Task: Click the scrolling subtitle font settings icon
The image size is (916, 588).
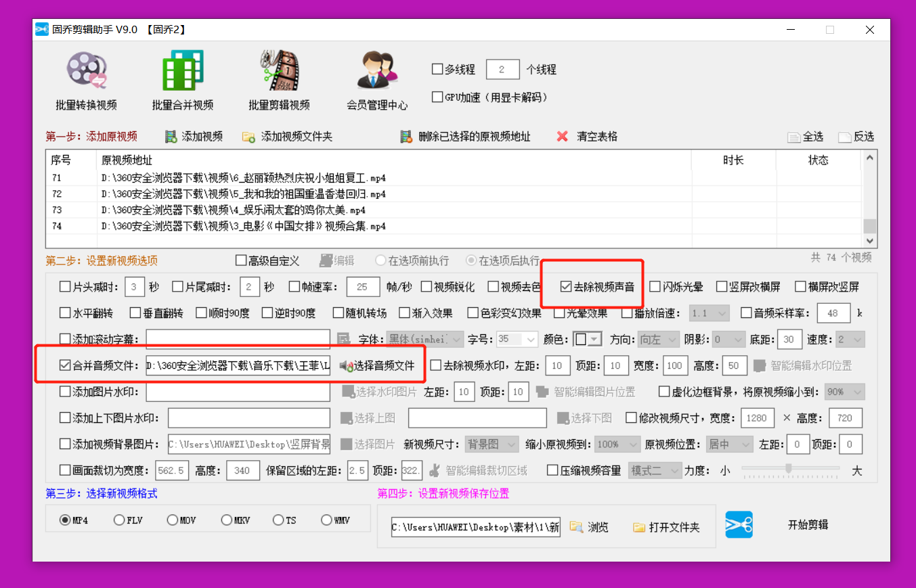Action: (x=343, y=339)
